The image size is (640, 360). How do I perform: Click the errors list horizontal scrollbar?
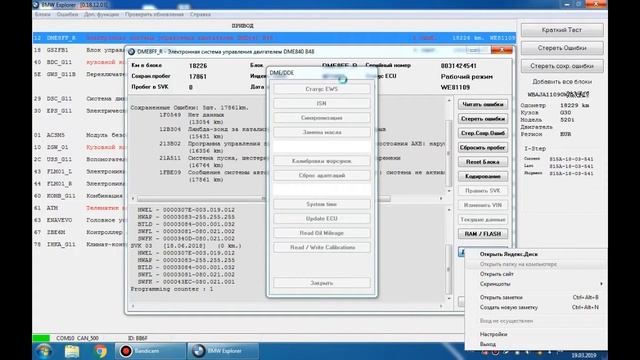(264, 199)
